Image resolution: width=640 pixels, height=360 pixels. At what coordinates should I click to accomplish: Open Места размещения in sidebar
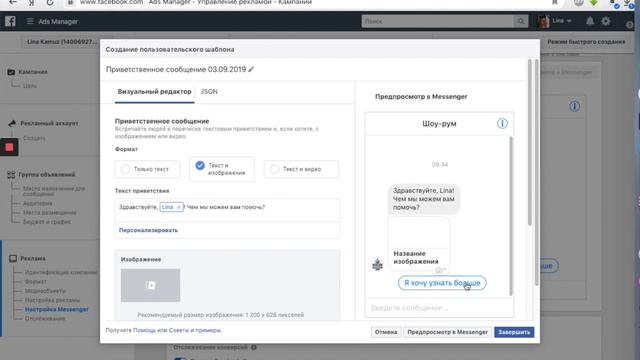49,213
